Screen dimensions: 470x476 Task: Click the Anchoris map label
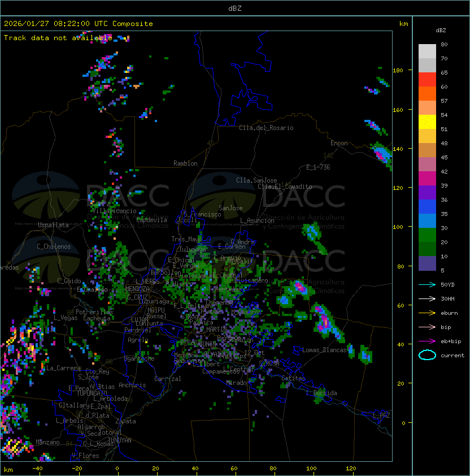point(132,385)
